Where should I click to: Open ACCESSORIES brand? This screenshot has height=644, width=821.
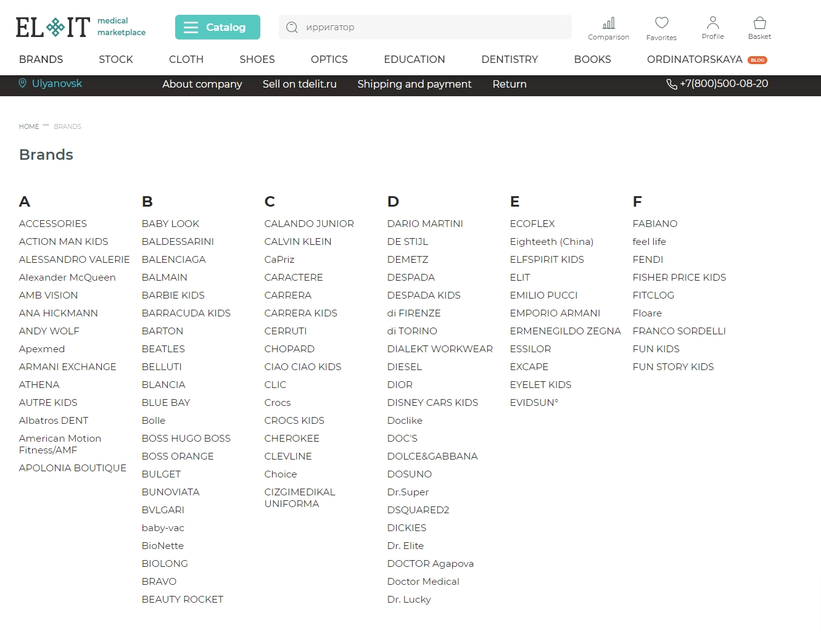click(x=53, y=223)
